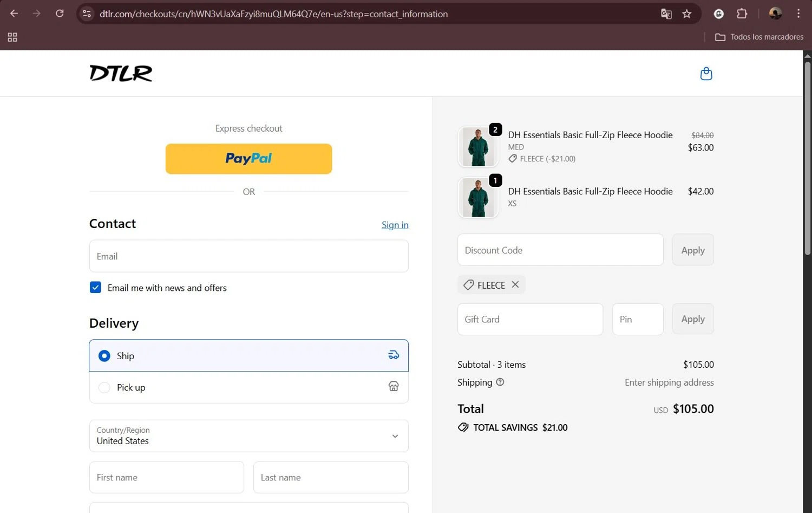Image resolution: width=812 pixels, height=513 pixels.
Task: Click the shipping help question mark icon
Action: [x=500, y=382]
